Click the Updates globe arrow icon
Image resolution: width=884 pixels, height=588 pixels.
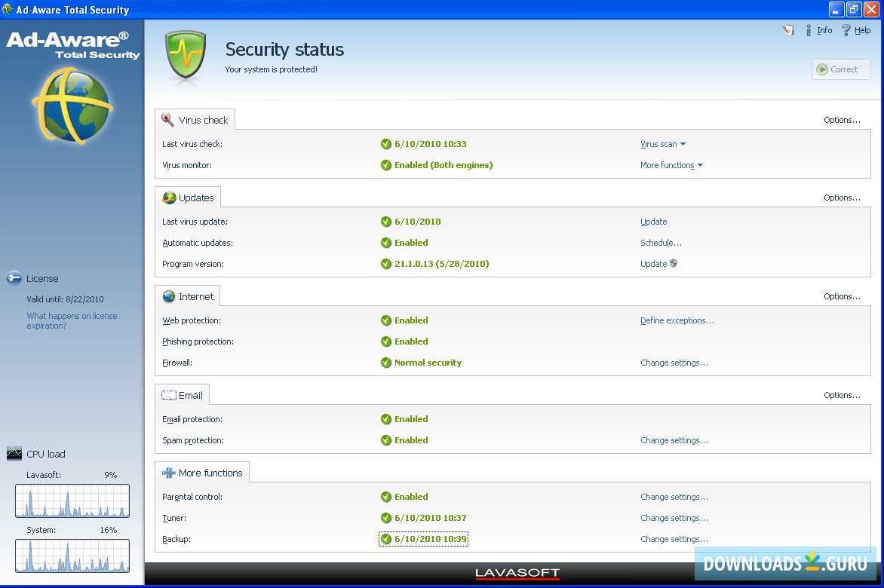pyautogui.click(x=168, y=198)
